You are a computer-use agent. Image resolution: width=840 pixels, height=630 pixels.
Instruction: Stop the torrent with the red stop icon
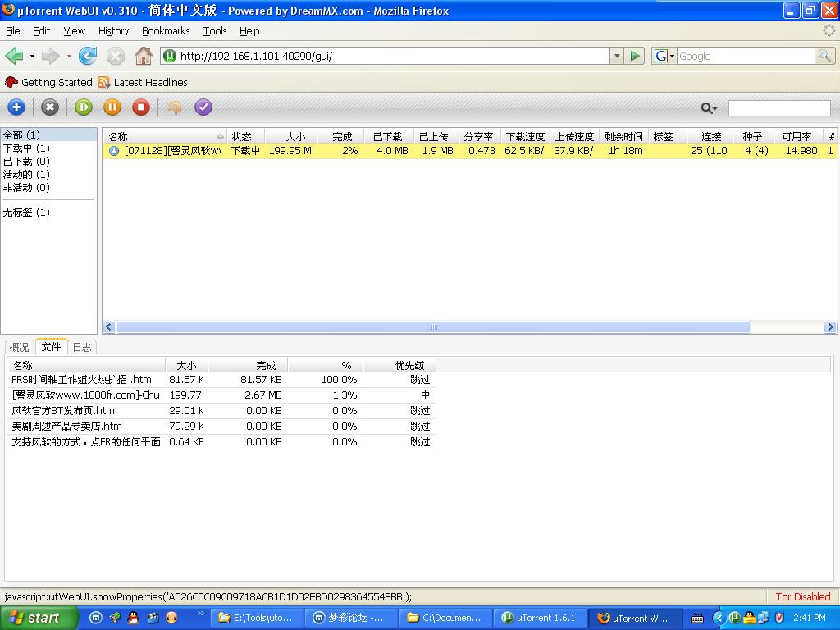pyautogui.click(x=141, y=107)
